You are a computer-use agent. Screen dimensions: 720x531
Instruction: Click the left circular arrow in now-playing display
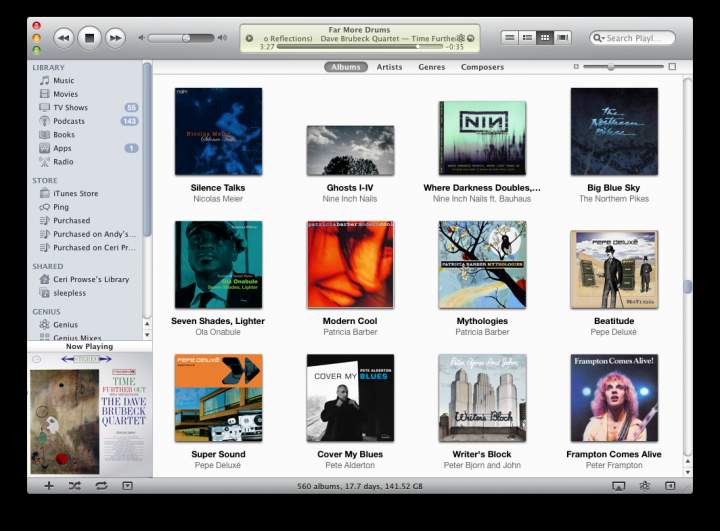click(x=249, y=38)
